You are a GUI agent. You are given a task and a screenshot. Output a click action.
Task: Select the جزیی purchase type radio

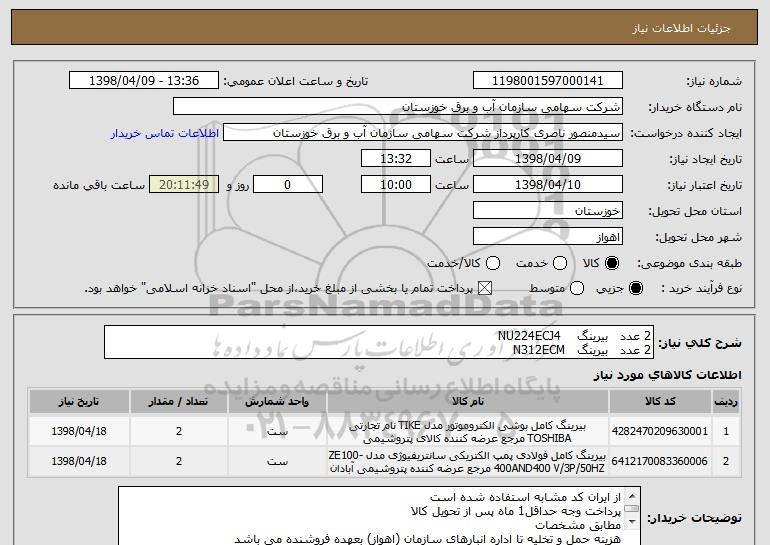(635, 288)
